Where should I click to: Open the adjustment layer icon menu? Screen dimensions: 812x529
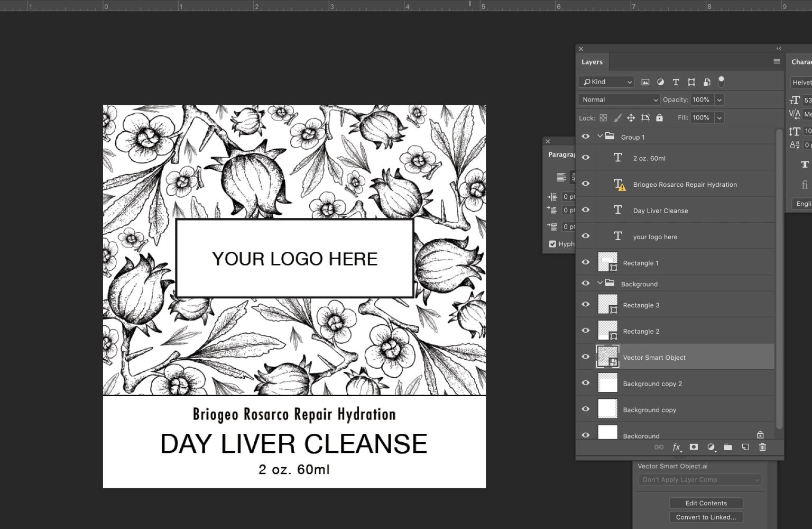[711, 447]
